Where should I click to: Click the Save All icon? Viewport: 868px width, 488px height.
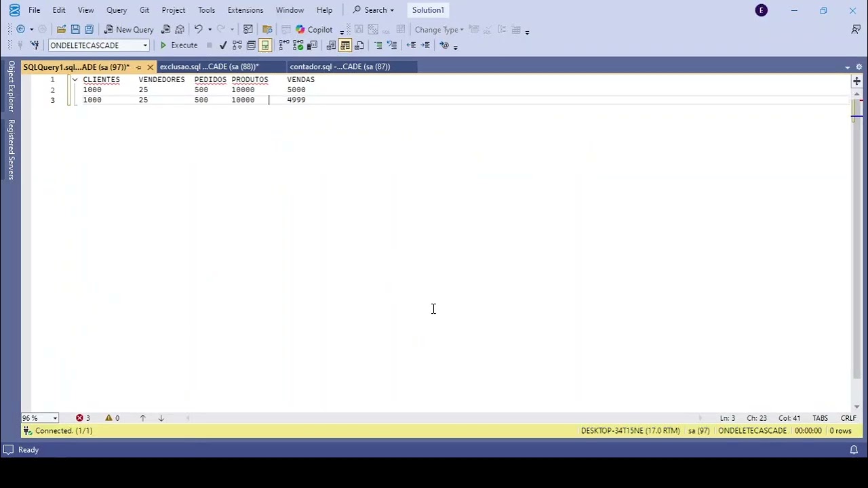[x=89, y=29]
